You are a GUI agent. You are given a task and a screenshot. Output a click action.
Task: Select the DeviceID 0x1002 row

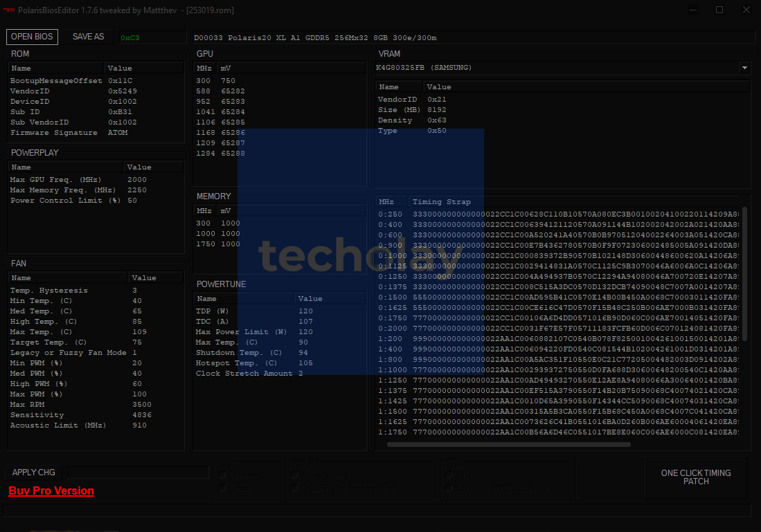coord(96,102)
